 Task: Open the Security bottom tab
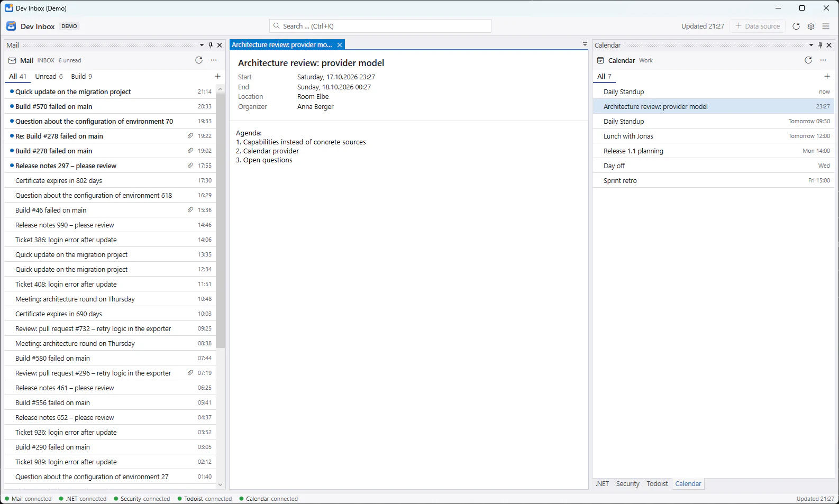627,484
